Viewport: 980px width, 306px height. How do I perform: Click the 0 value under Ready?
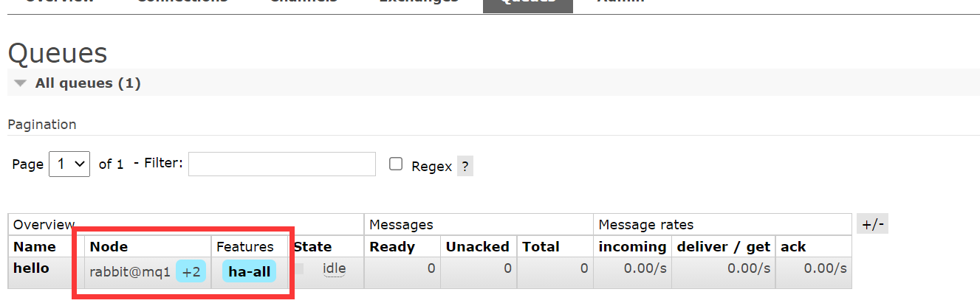tap(431, 268)
